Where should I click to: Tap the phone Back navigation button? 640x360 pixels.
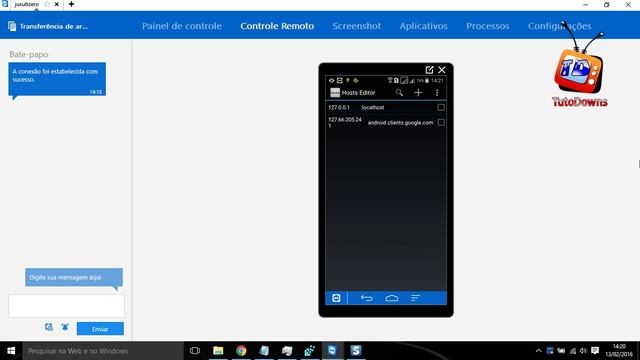(367, 298)
